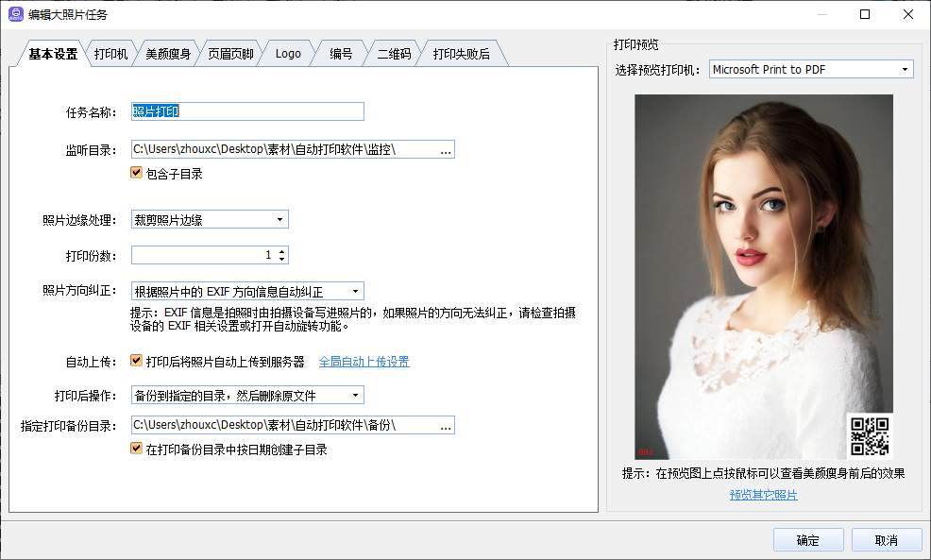This screenshot has height=560, width=931.
Task: Click the QR code on preview photo
Action: (870, 436)
